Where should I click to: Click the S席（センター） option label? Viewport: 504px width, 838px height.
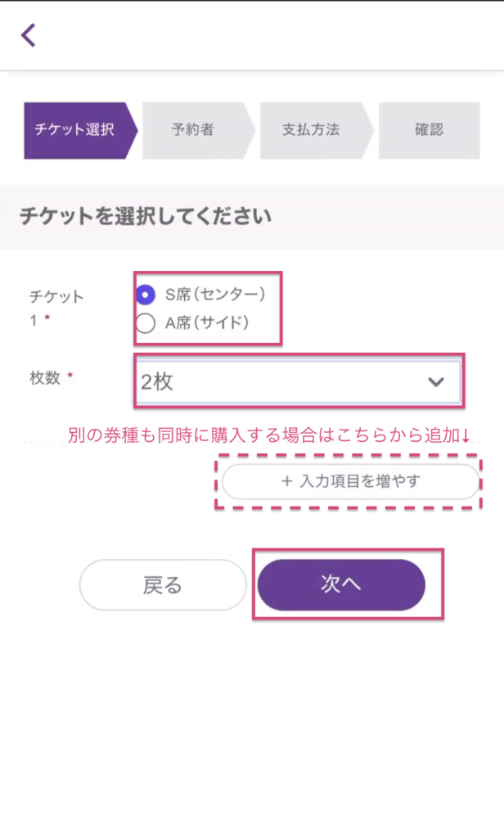coord(215,295)
